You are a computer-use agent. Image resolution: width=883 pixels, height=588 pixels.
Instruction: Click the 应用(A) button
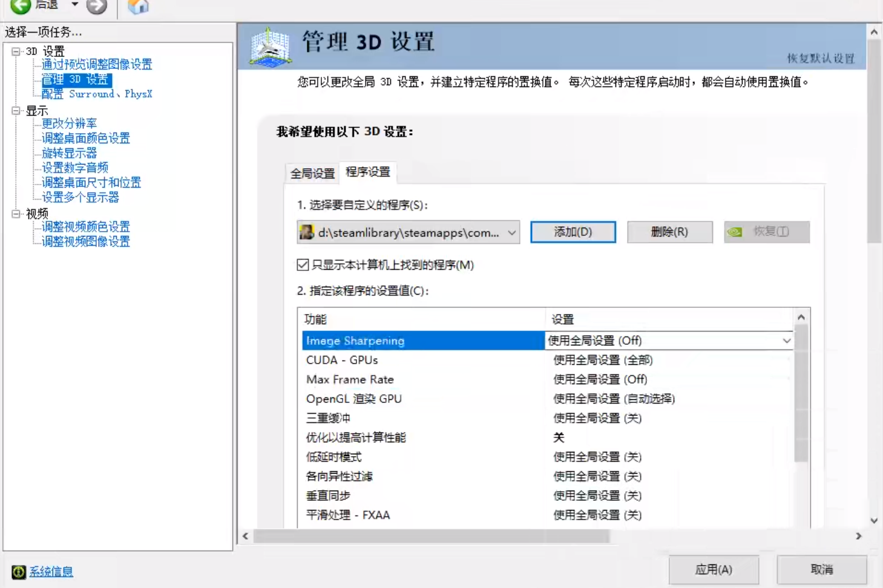click(714, 569)
